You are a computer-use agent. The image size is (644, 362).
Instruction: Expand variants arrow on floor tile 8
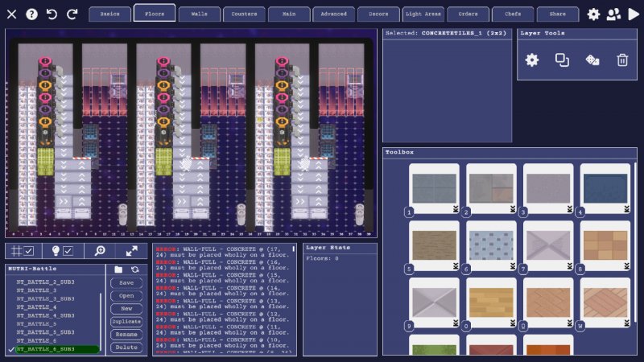[x=625, y=265]
